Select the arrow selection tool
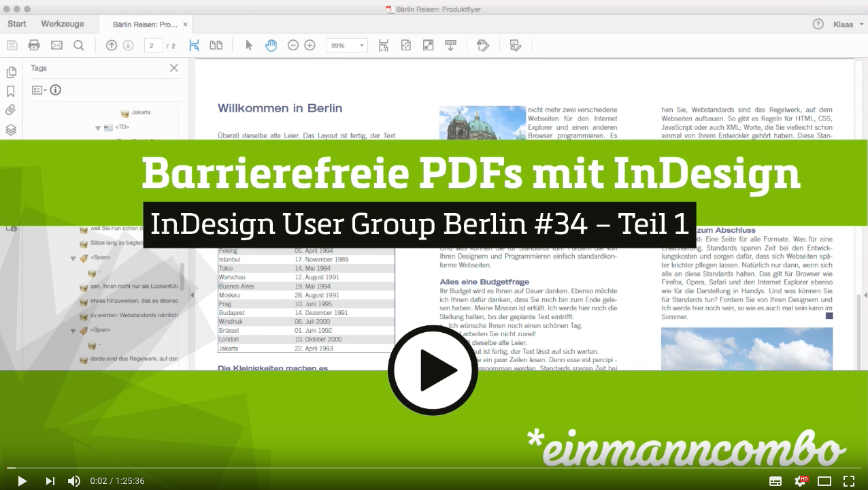 [x=249, y=46]
